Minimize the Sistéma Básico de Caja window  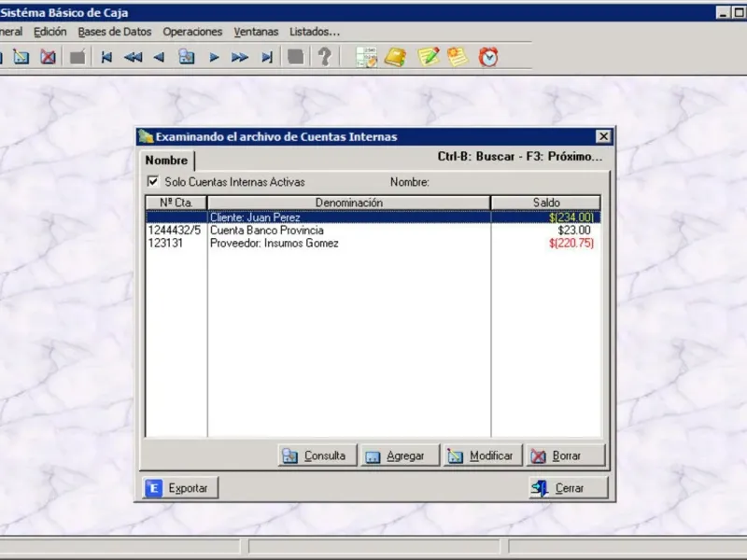[723, 13]
